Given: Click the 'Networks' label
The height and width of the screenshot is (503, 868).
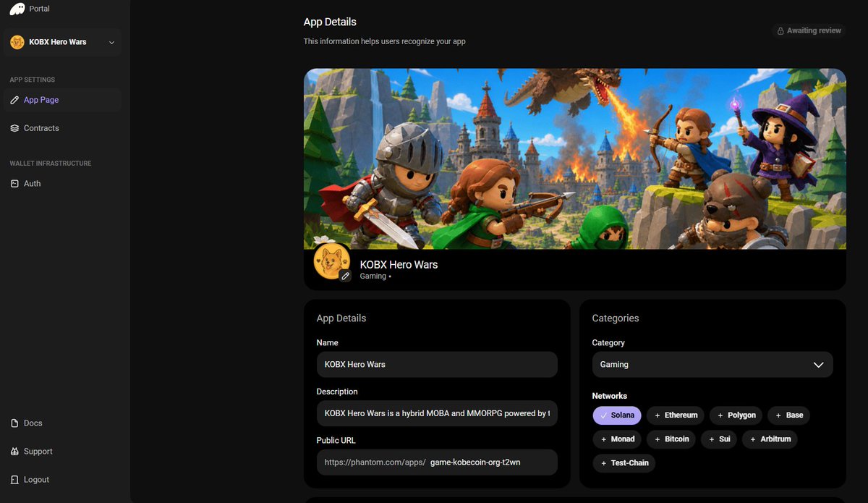Looking at the screenshot, I should pyautogui.click(x=610, y=396).
